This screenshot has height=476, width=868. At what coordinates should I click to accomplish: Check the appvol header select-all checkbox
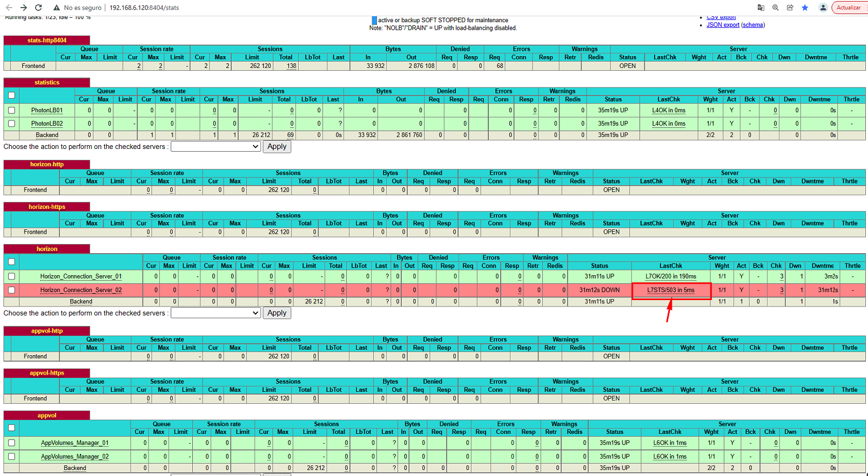(x=11, y=428)
